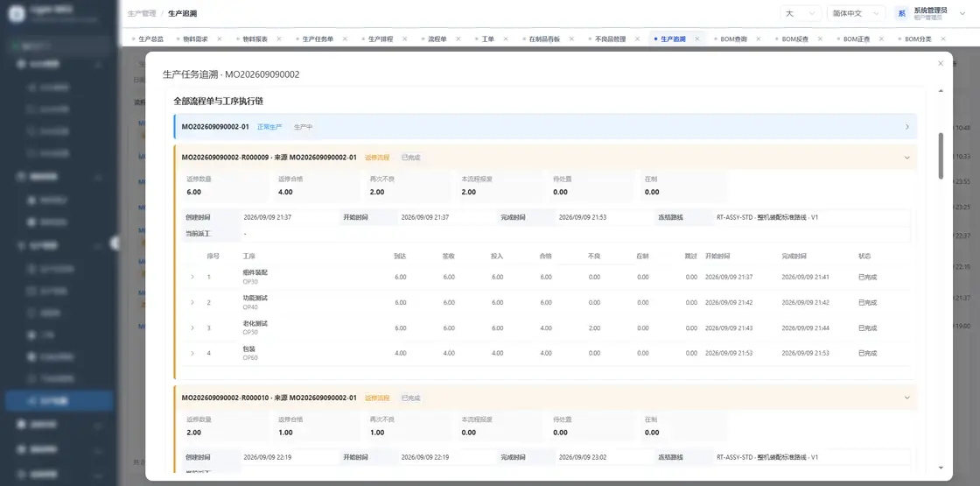980x486 pixels.
Task: Switch to the 不良品管理 tab
Action: (610, 39)
